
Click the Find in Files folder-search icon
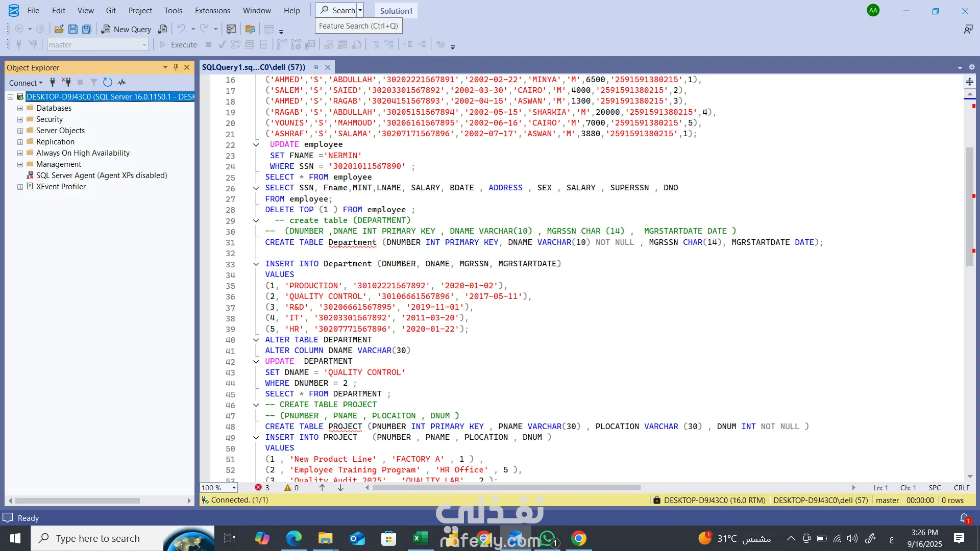(250, 29)
